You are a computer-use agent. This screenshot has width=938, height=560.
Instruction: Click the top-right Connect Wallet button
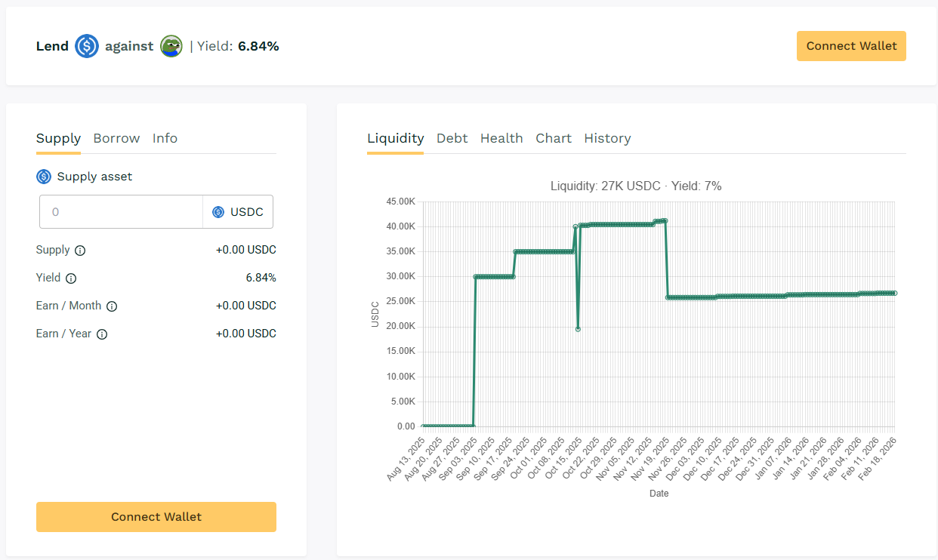click(x=851, y=46)
